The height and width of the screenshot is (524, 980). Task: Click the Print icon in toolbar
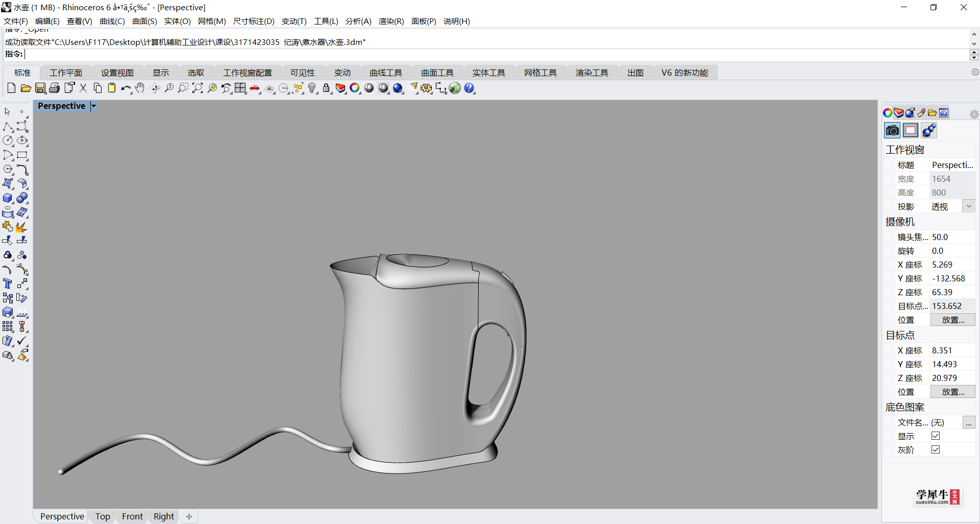click(x=55, y=88)
